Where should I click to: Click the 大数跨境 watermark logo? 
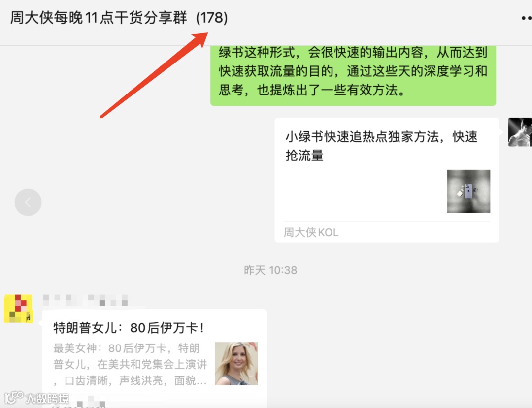(36, 398)
